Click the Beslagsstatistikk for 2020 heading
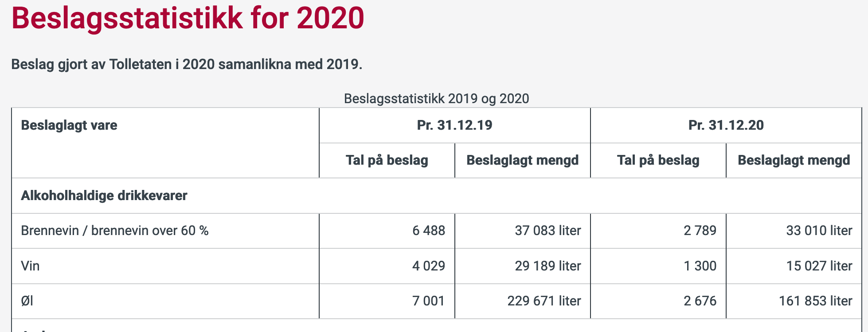 pyautogui.click(x=188, y=19)
